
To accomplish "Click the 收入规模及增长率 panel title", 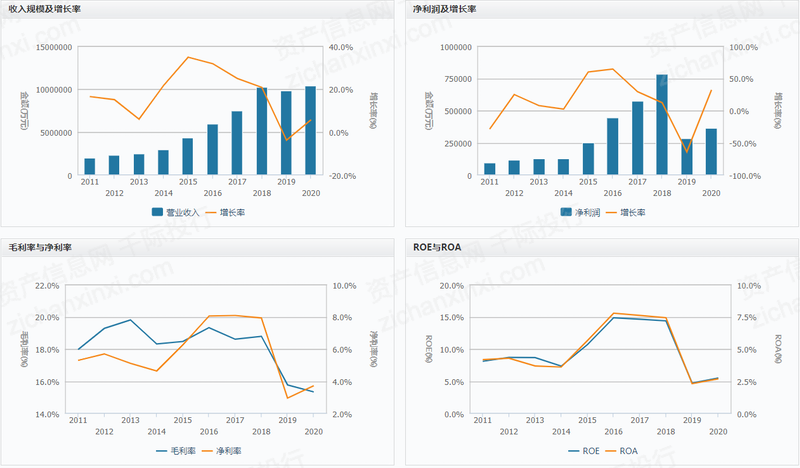I will tap(44, 9).
